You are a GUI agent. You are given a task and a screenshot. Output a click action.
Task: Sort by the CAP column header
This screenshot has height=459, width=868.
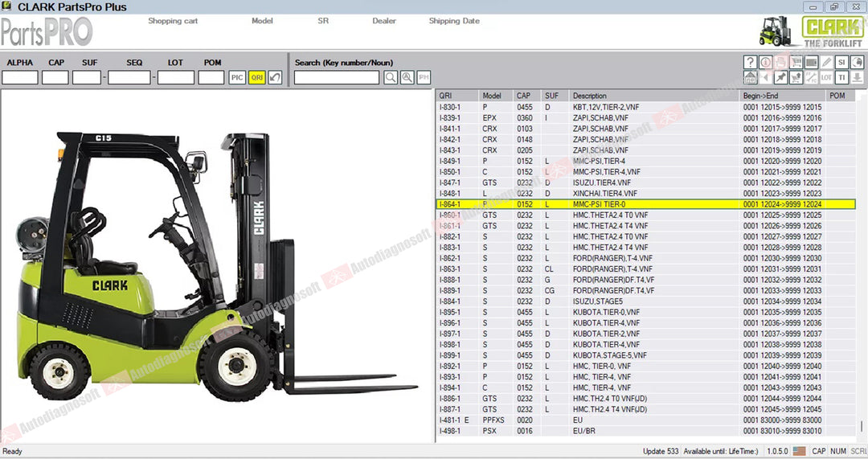pyautogui.click(x=527, y=96)
